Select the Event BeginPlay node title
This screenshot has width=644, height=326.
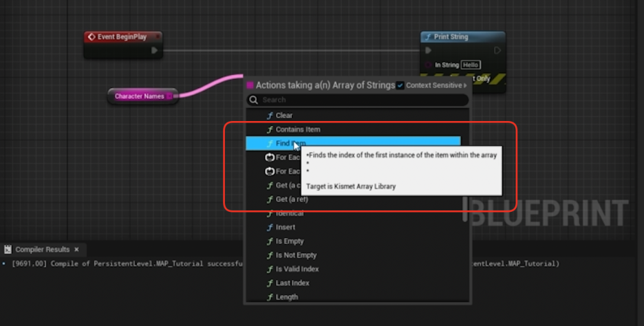[122, 37]
